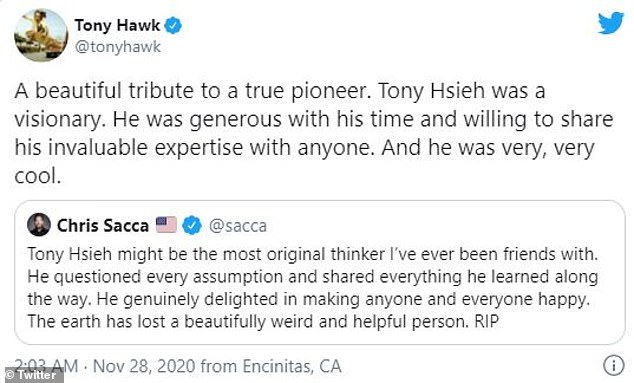Click the © Twitter credit label
634x383 pixels.
[x=32, y=375]
